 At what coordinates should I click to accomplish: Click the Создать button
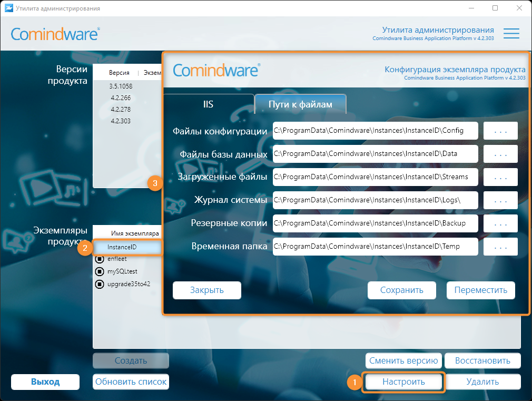coord(131,360)
